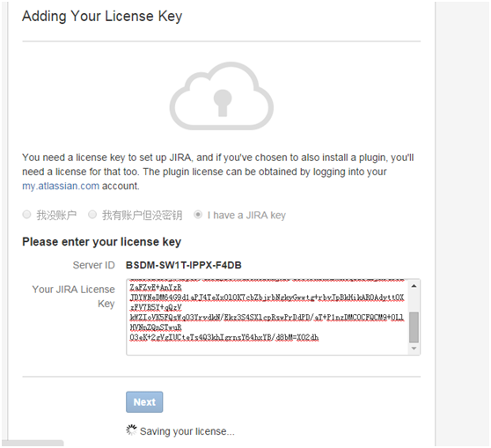Click the license textarea scroll down arrow
Screen dimensions: 491x448
coord(414,349)
